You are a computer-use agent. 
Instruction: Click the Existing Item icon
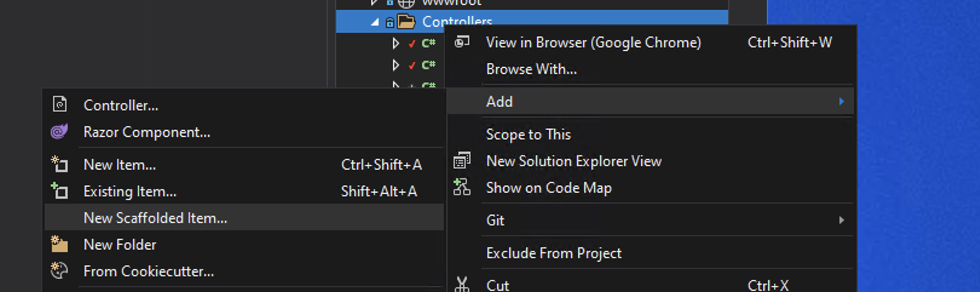(x=59, y=191)
